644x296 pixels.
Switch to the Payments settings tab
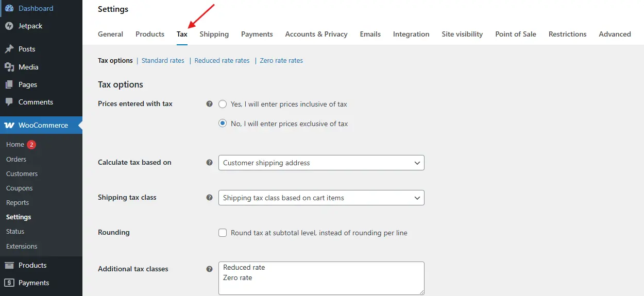pyautogui.click(x=257, y=34)
